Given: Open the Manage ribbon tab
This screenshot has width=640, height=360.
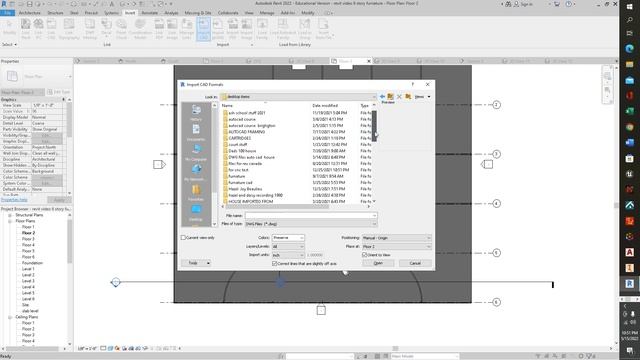Looking at the screenshot, I should (x=267, y=13).
